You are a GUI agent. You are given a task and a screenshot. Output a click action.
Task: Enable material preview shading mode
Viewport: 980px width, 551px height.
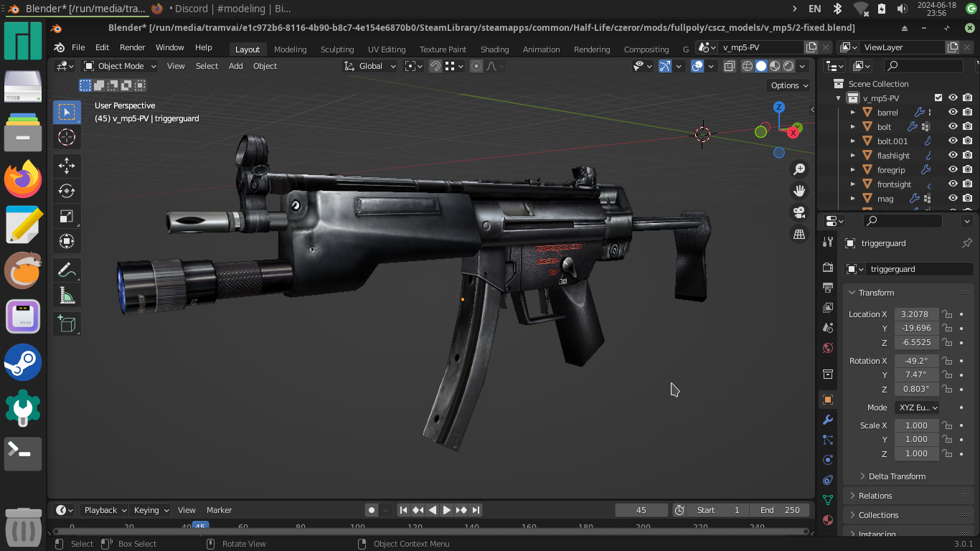pos(774,65)
